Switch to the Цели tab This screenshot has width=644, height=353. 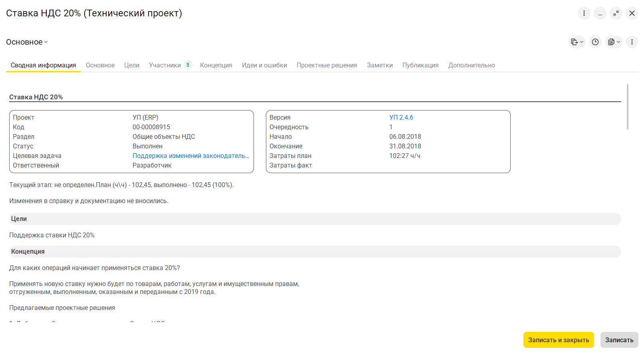tap(131, 65)
